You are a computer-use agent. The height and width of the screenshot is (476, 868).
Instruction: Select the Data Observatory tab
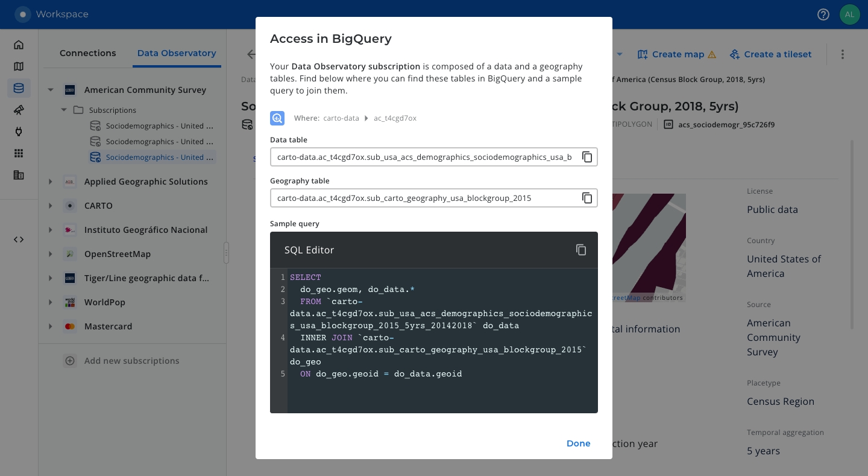177,53
